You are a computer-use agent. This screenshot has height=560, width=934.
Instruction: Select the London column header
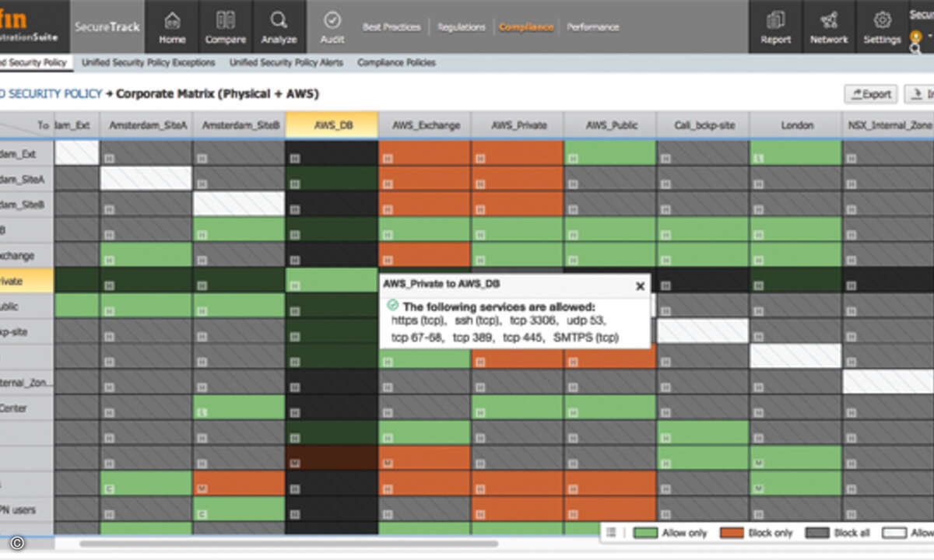click(x=795, y=124)
